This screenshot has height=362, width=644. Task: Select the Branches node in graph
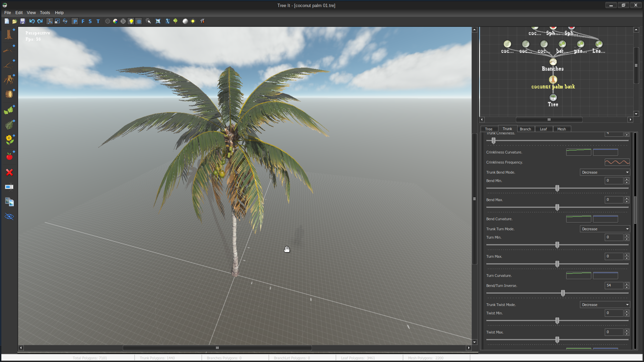[553, 62]
